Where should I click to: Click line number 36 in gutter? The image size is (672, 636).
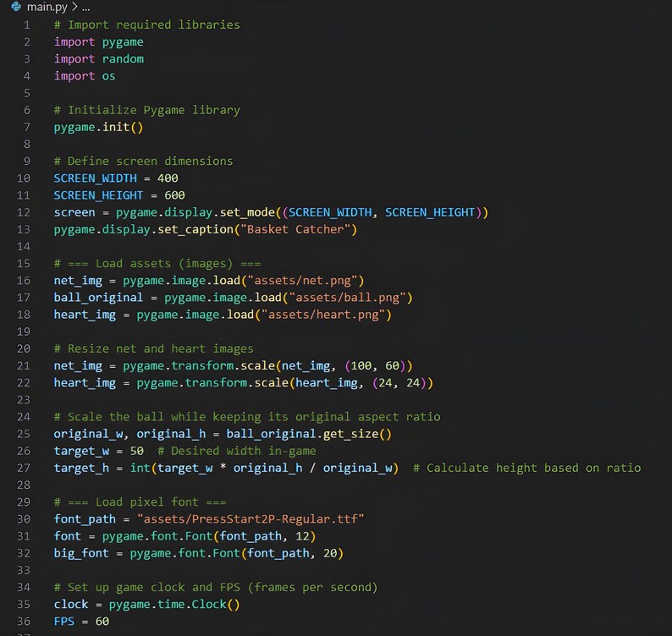pyautogui.click(x=24, y=621)
